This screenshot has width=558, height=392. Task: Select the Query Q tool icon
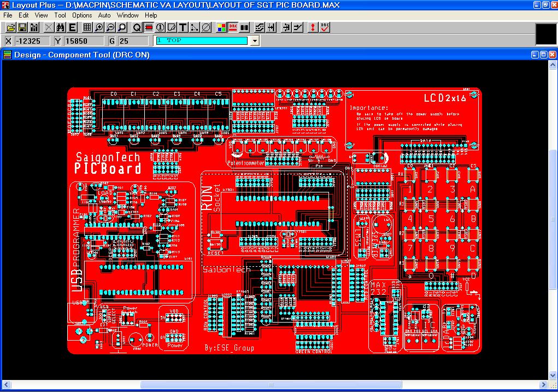pyautogui.click(x=137, y=27)
